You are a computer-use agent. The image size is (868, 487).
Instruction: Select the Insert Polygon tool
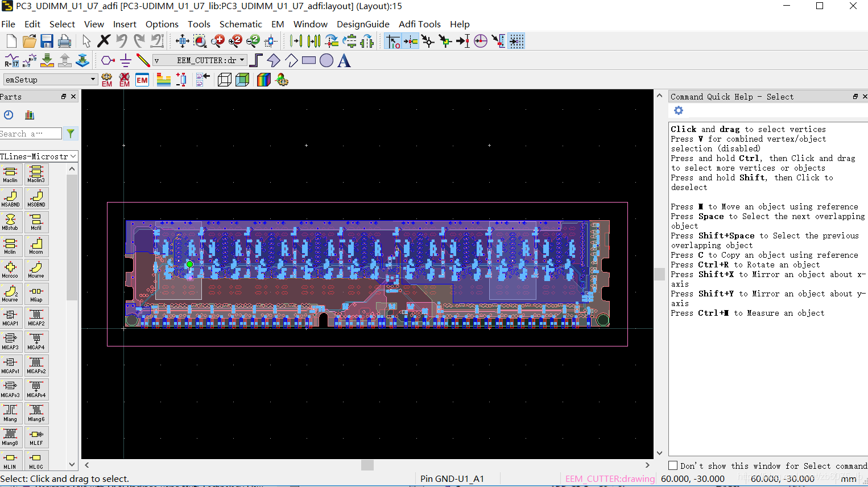(274, 60)
